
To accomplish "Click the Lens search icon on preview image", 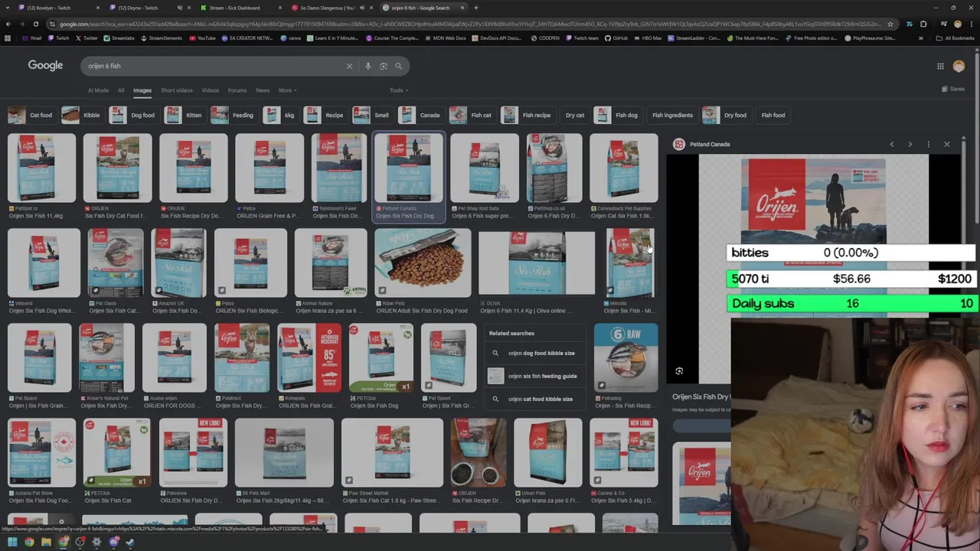I will coord(679,371).
